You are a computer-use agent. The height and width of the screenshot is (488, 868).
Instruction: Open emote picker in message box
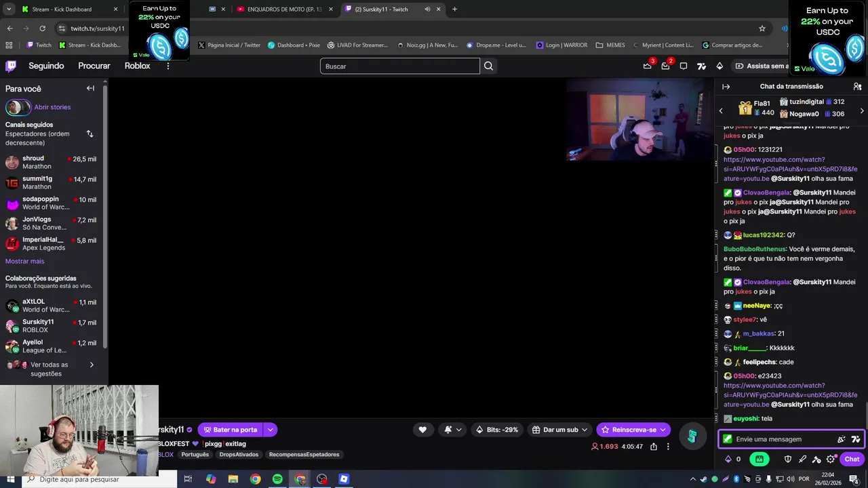842,439
